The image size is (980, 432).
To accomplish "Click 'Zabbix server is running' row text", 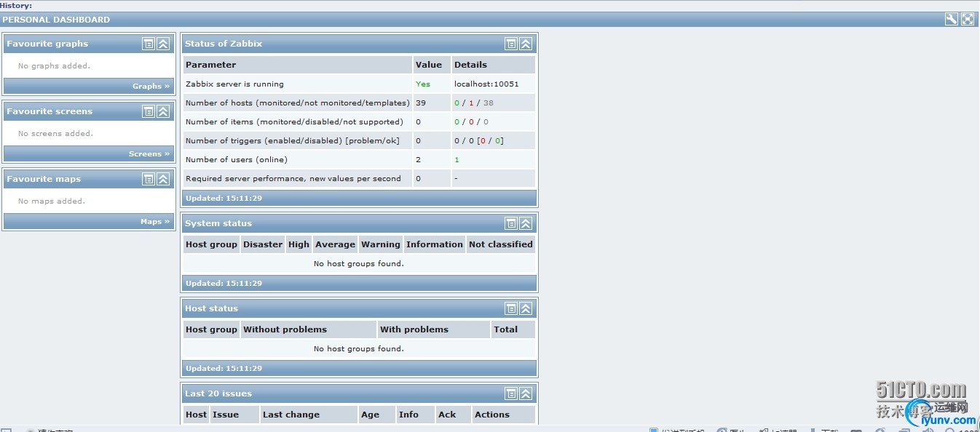I will pyautogui.click(x=234, y=84).
